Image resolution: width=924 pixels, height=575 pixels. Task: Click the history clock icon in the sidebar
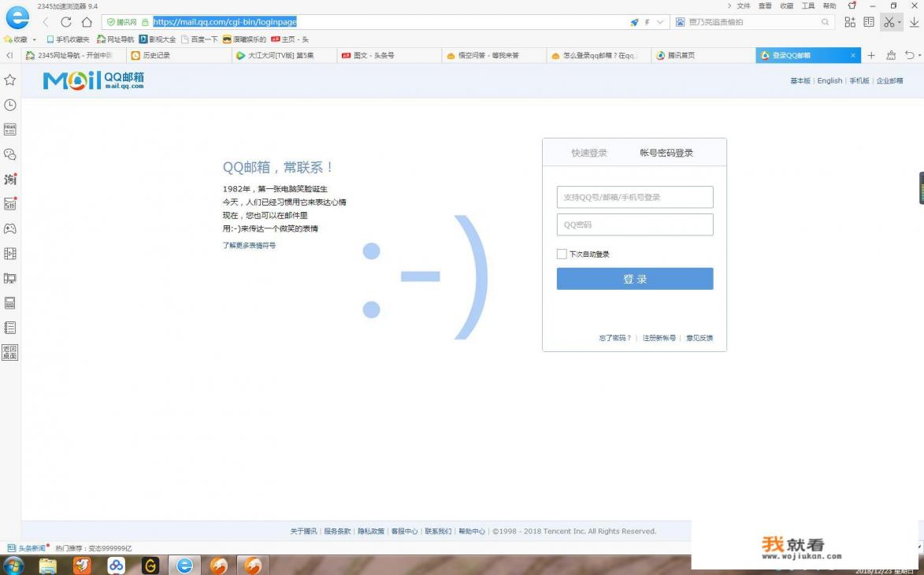9,105
